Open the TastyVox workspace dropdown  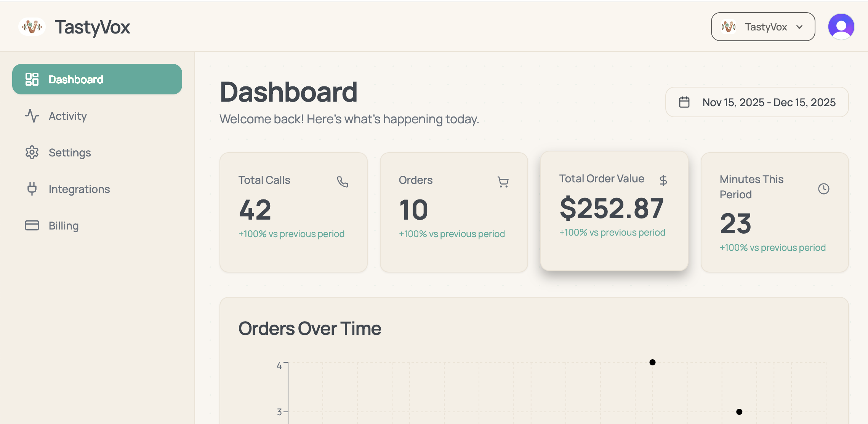762,26
